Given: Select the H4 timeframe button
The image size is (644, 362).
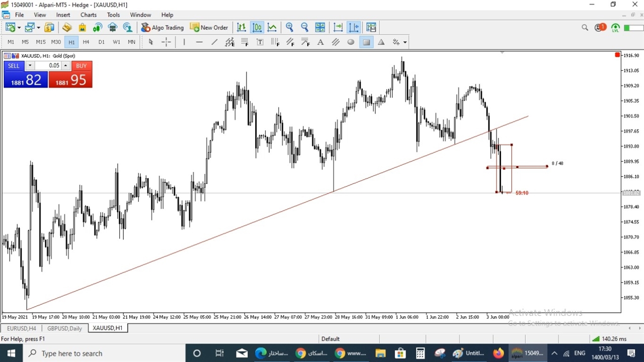Looking at the screenshot, I should click(86, 42).
